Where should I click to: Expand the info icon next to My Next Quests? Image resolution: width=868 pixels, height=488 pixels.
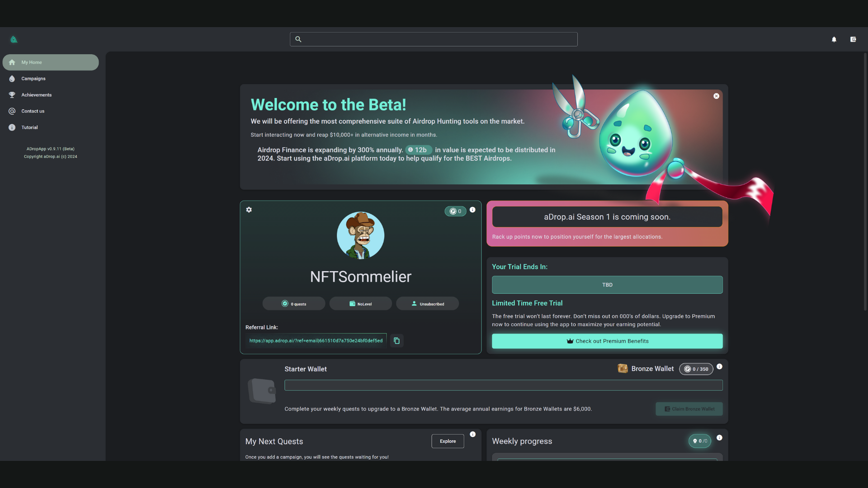point(473,434)
